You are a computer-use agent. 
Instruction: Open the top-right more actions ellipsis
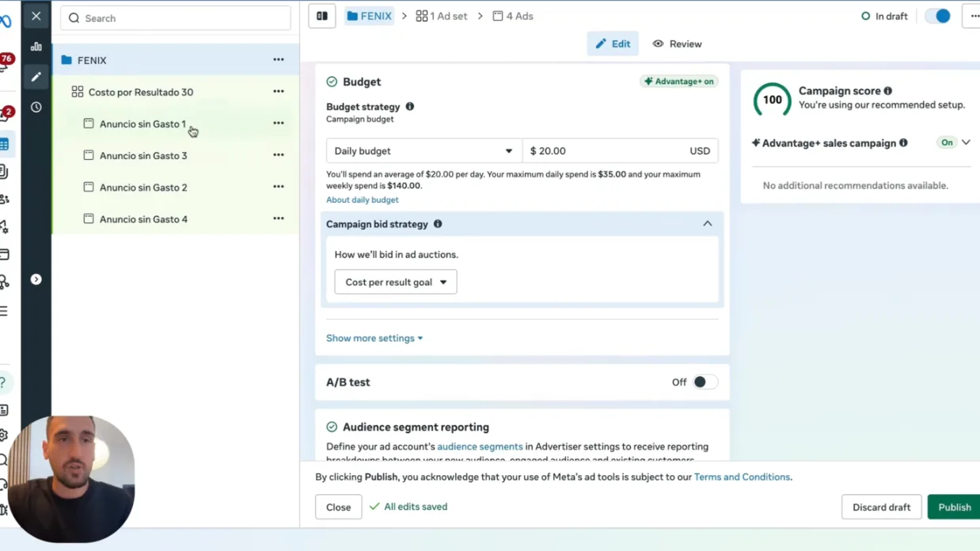pos(974,16)
